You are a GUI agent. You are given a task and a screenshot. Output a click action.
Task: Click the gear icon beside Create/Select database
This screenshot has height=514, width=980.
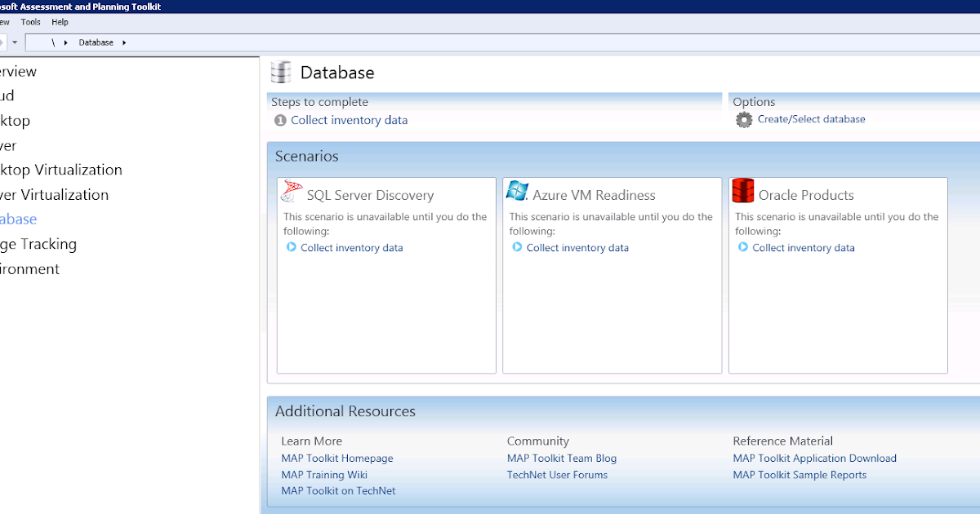point(743,119)
